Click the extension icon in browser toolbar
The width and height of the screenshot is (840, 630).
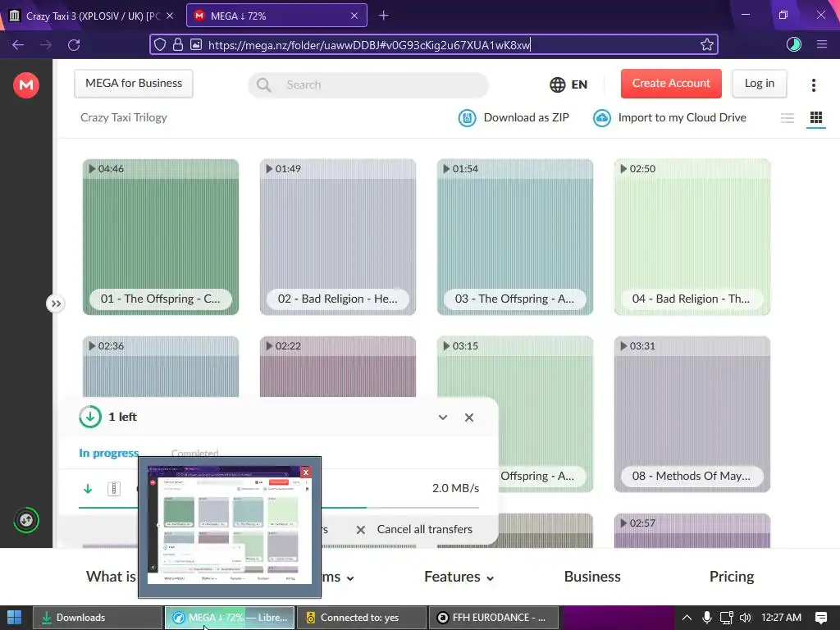pos(793,44)
